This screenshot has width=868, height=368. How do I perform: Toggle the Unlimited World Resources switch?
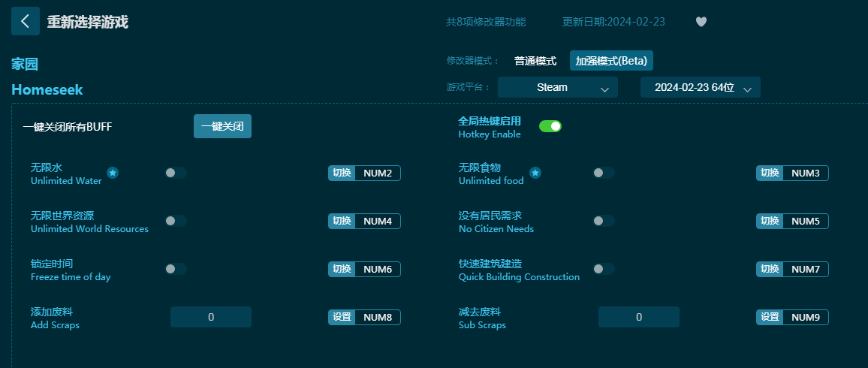click(x=176, y=221)
